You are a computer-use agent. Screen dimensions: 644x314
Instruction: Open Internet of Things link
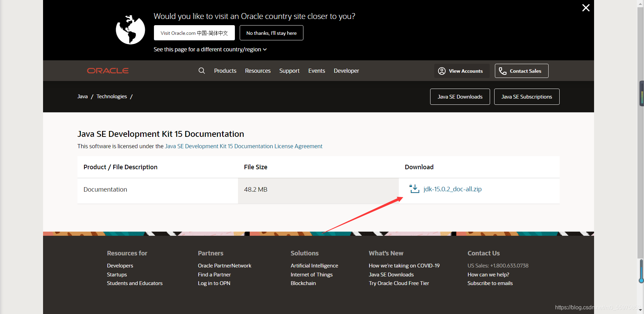(x=312, y=275)
